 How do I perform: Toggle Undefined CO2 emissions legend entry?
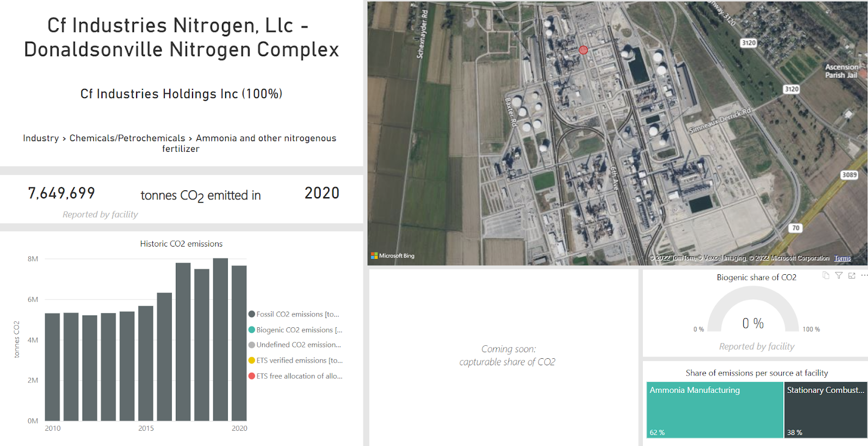(x=295, y=345)
